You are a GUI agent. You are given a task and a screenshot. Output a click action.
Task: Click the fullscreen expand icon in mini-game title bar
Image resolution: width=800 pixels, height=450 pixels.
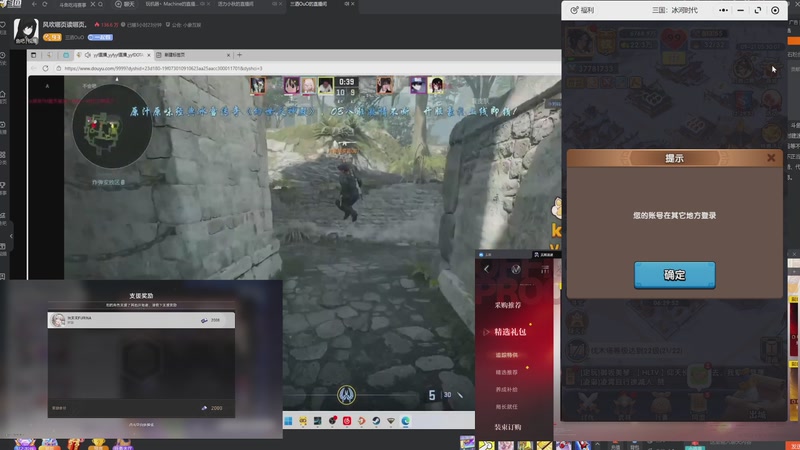(758, 10)
